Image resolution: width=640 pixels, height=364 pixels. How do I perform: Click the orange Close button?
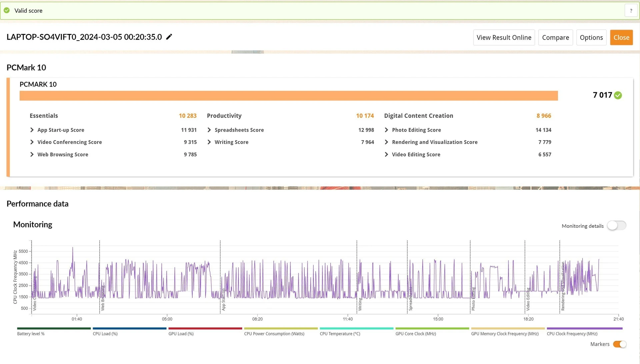point(621,37)
